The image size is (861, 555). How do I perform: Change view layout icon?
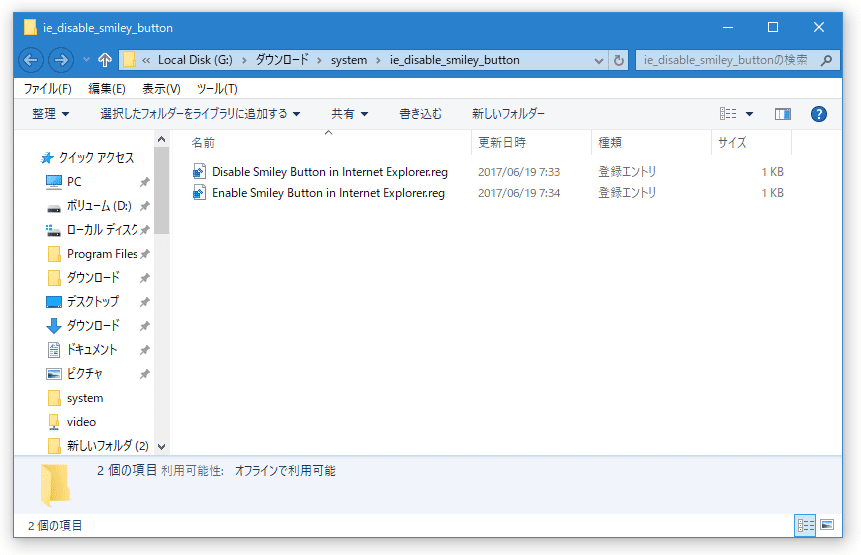[x=728, y=114]
